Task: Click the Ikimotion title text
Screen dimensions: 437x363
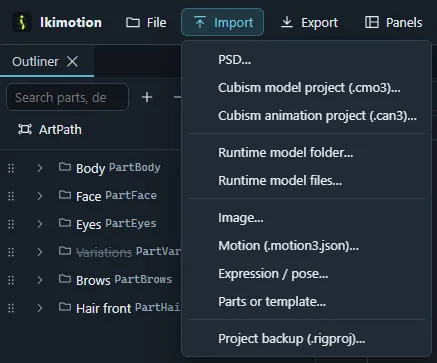Action: [x=71, y=22]
